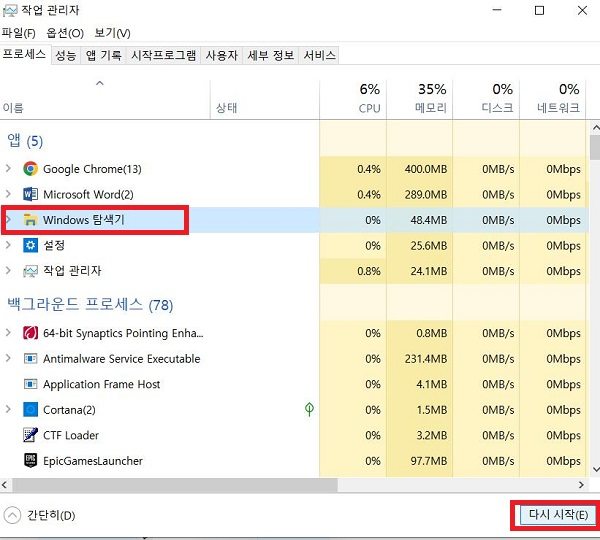Viewport: 600px width, 540px height.
Task: Click the 48.4MB Windows 탐색기 memory value
Action: tap(429, 220)
